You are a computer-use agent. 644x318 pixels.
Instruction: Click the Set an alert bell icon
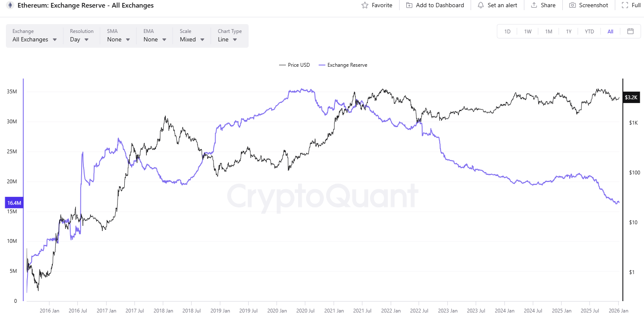click(x=480, y=5)
